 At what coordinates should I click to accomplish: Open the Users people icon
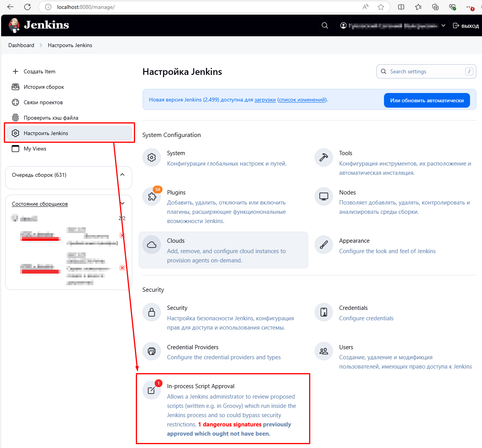pos(324,352)
